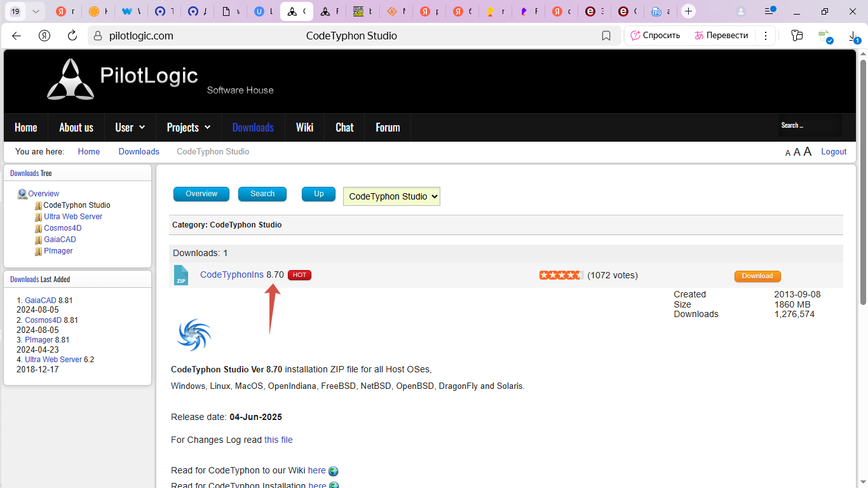Viewport: 868px width, 488px height.
Task: Click the smallest 'A' font size control
Action: tap(788, 152)
